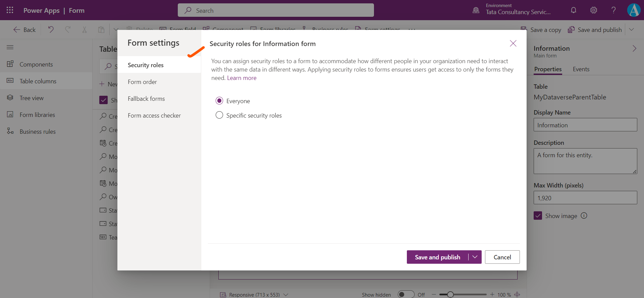
Task: Toggle the Show hidden switch
Action: [x=406, y=294]
